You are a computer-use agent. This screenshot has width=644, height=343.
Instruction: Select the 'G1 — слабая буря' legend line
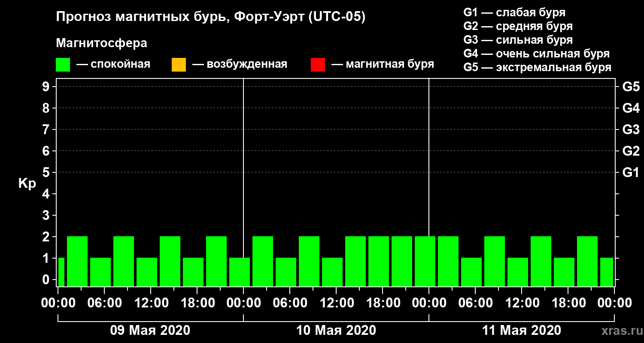tap(514, 12)
